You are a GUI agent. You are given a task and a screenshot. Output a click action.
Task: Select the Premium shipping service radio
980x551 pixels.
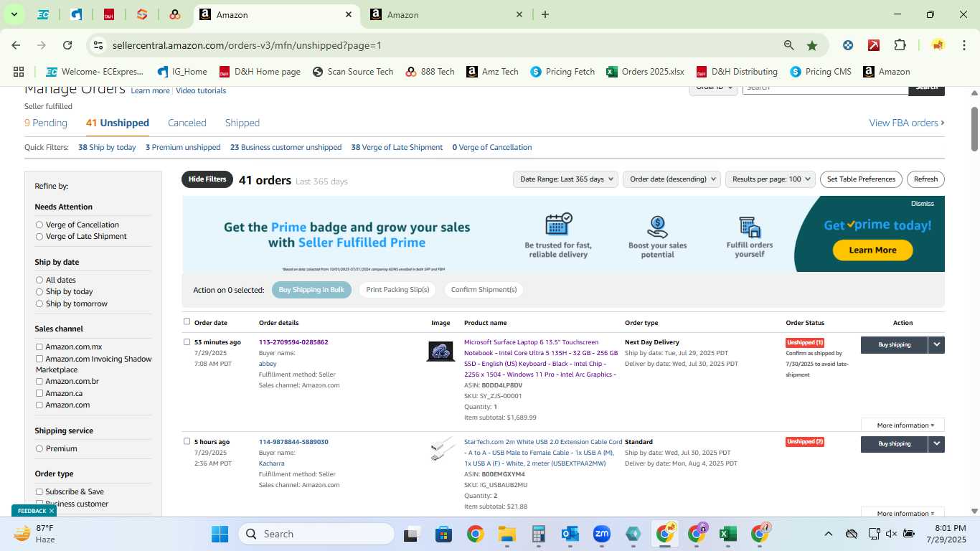pos(39,448)
